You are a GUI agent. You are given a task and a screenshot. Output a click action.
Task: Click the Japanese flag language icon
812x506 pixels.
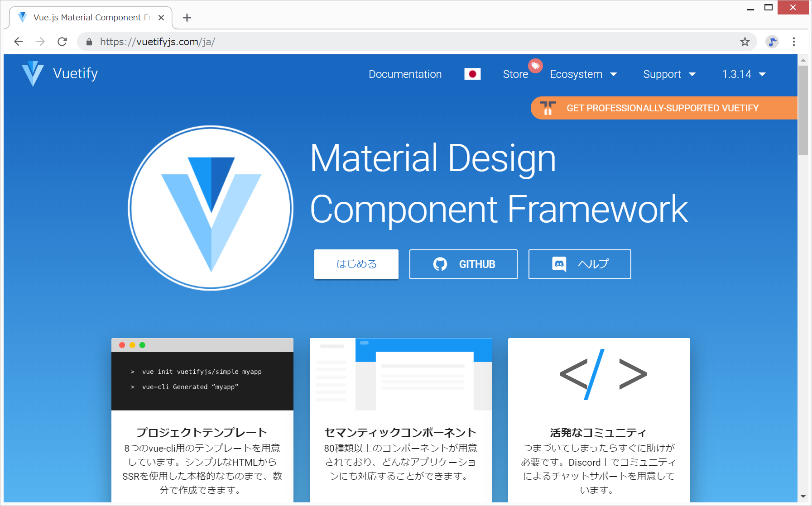(472, 74)
